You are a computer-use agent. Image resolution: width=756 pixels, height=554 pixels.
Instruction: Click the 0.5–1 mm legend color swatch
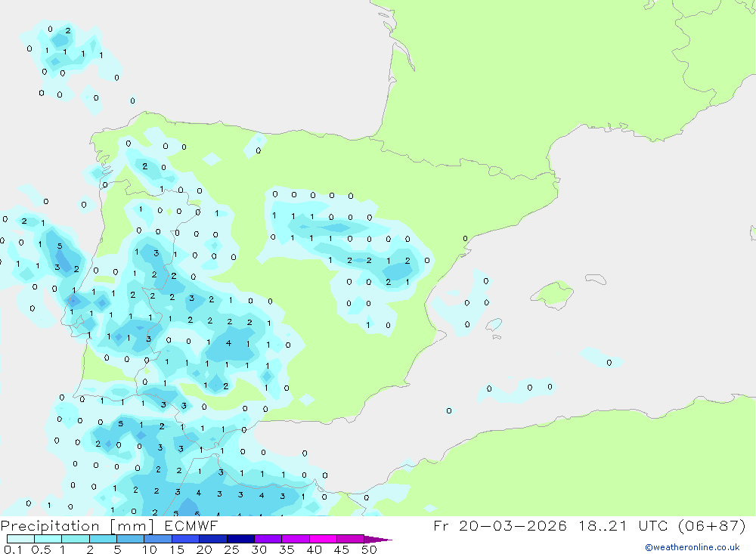(48, 539)
